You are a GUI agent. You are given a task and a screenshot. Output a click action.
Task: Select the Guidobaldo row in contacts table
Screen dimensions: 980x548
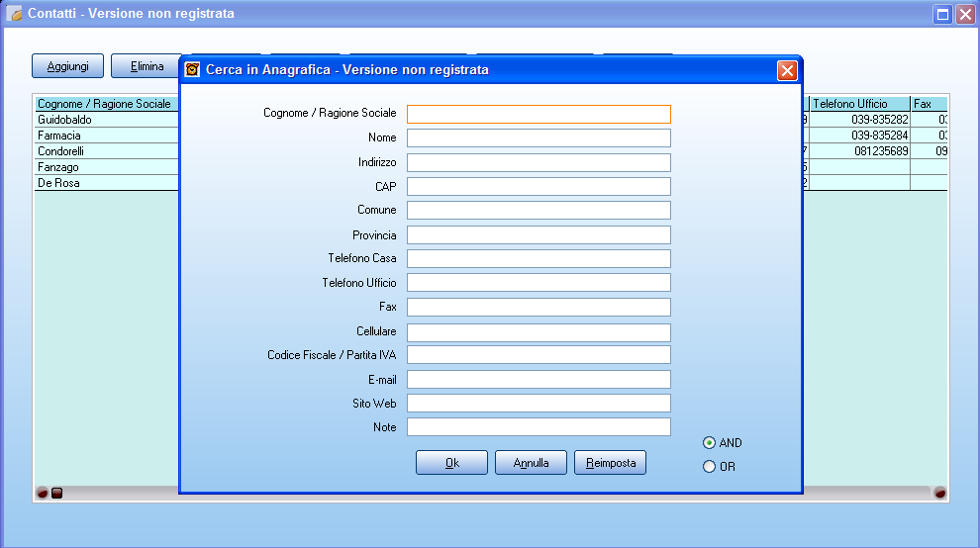(106, 120)
